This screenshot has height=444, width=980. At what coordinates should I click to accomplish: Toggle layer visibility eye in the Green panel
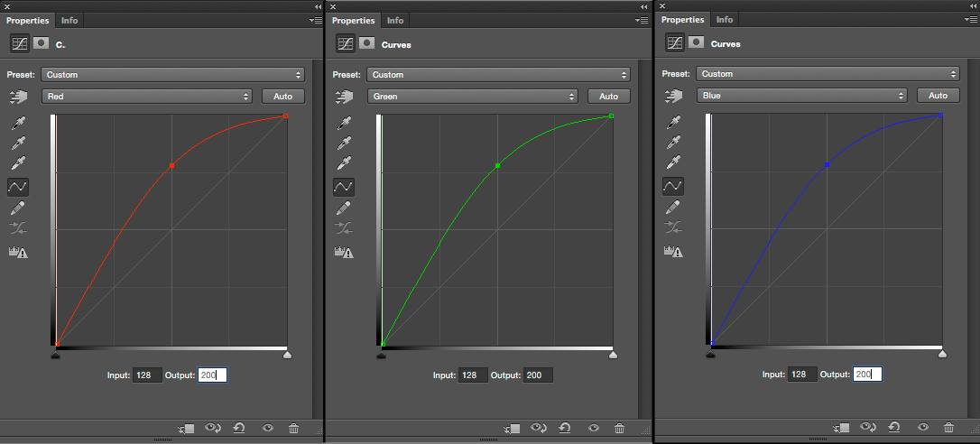(x=594, y=429)
